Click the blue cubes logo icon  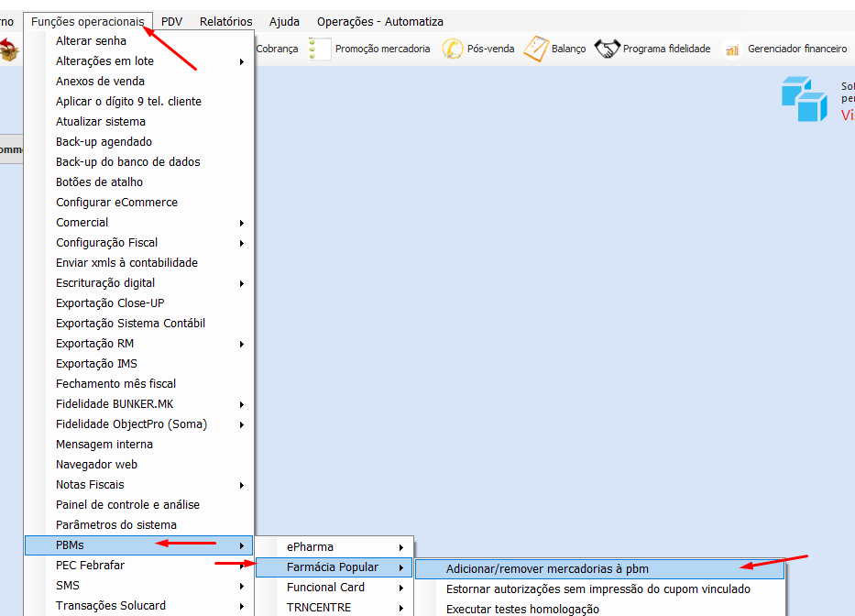(804, 99)
